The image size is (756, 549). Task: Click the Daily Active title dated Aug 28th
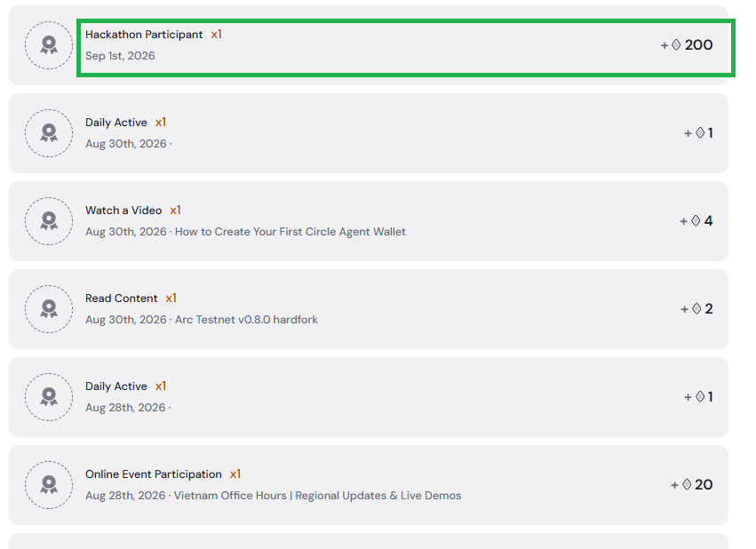pyautogui.click(x=116, y=386)
